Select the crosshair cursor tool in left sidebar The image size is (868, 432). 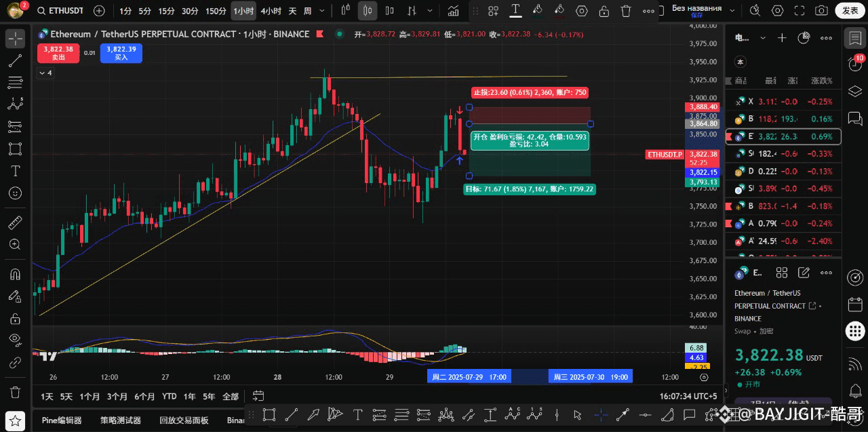coord(15,39)
